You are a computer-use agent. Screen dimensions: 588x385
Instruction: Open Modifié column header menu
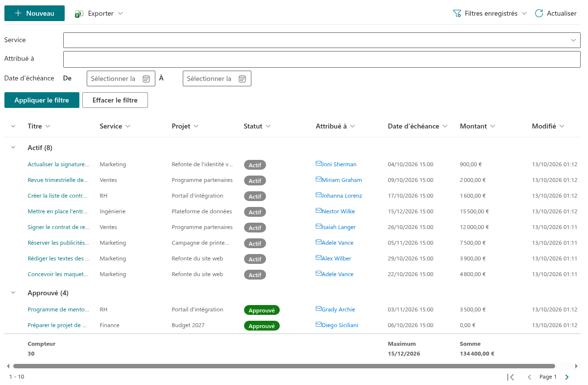(548, 126)
